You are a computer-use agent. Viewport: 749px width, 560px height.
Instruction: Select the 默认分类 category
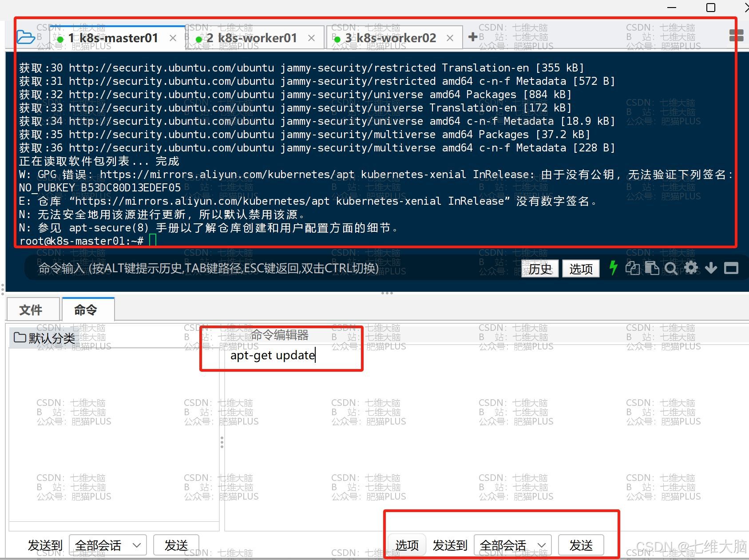(44, 338)
